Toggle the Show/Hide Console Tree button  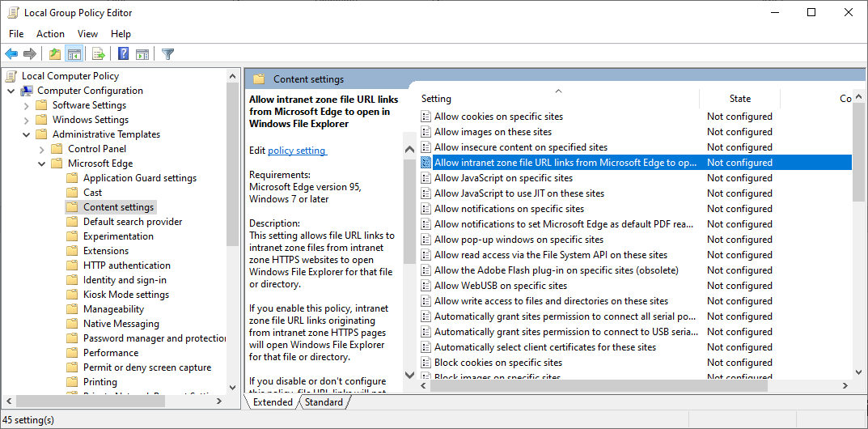pyautogui.click(x=74, y=54)
